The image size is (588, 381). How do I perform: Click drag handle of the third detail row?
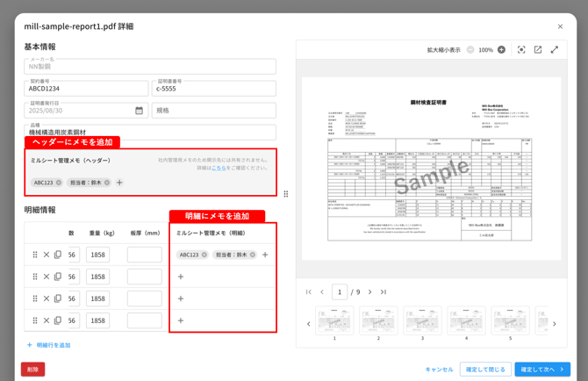coord(35,298)
